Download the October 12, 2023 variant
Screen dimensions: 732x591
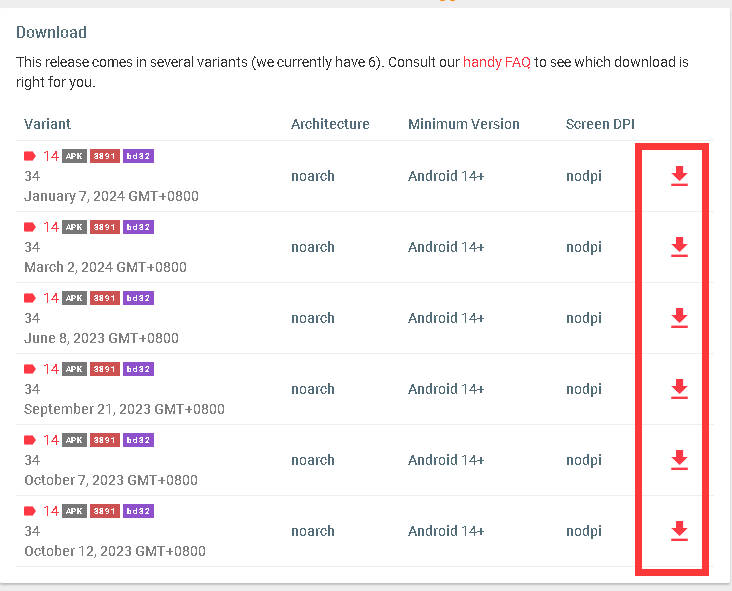[679, 531]
